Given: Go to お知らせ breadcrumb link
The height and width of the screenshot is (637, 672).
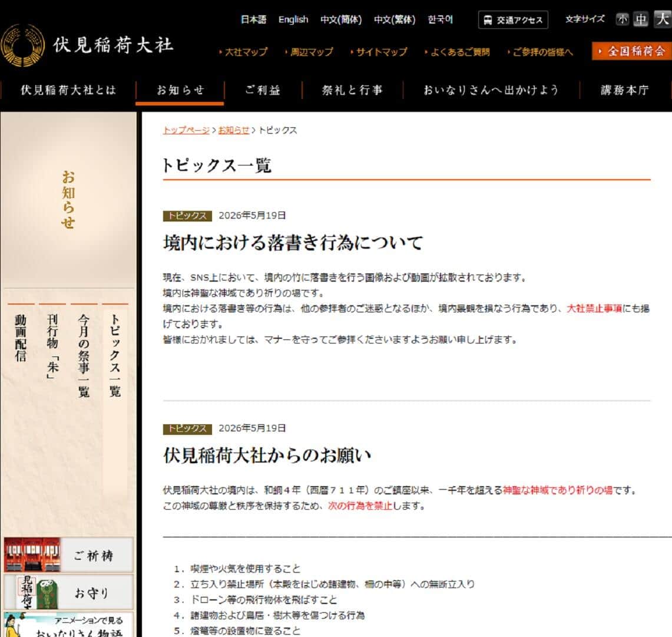Looking at the screenshot, I should (234, 130).
